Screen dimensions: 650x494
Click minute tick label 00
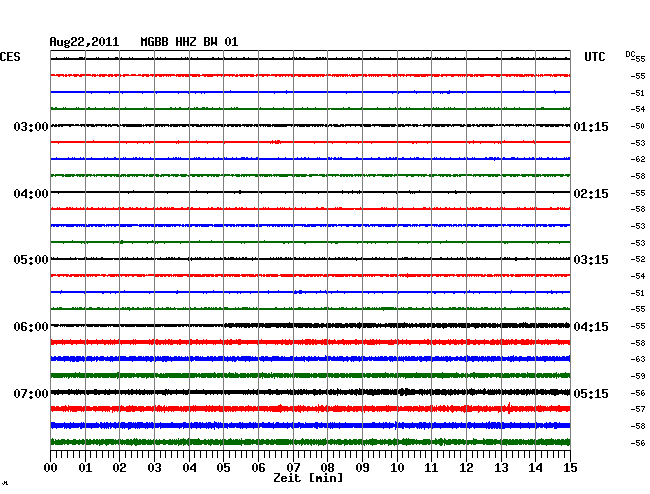coord(51,468)
